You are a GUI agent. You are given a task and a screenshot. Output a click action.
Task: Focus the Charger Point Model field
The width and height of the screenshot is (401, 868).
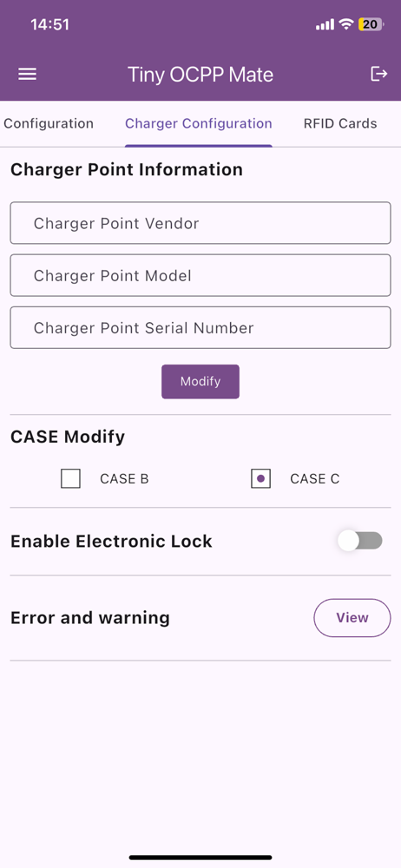(200, 275)
